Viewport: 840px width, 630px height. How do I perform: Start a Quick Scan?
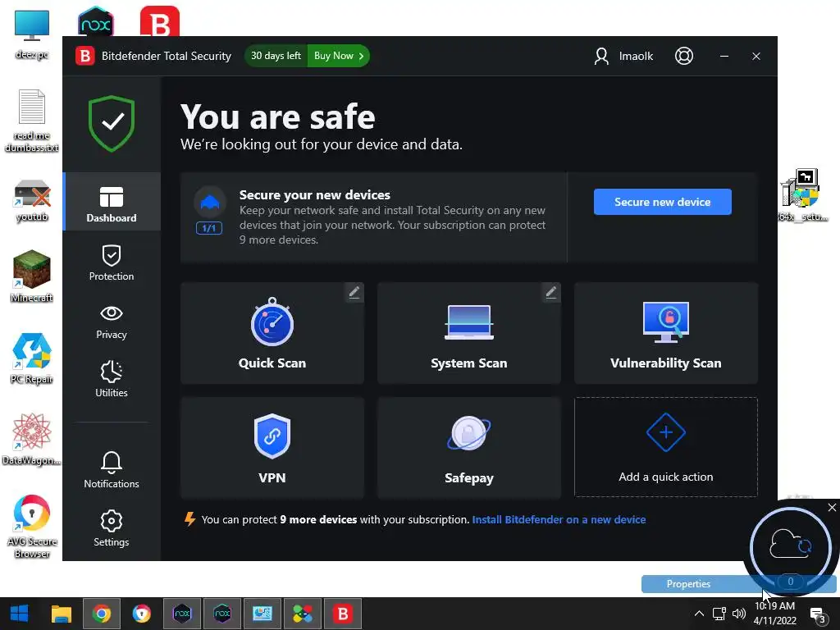coord(272,333)
